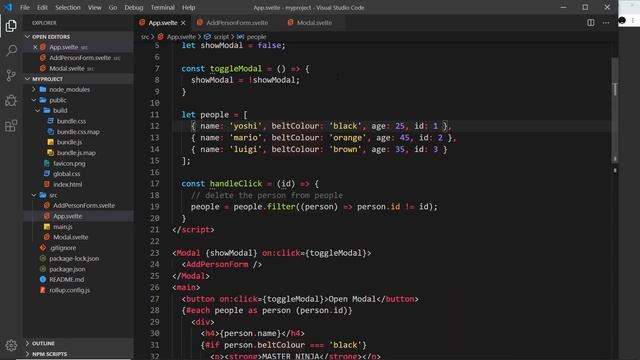This screenshot has width=640, height=360.
Task: Expand the Outline section
Action: pos(78,343)
